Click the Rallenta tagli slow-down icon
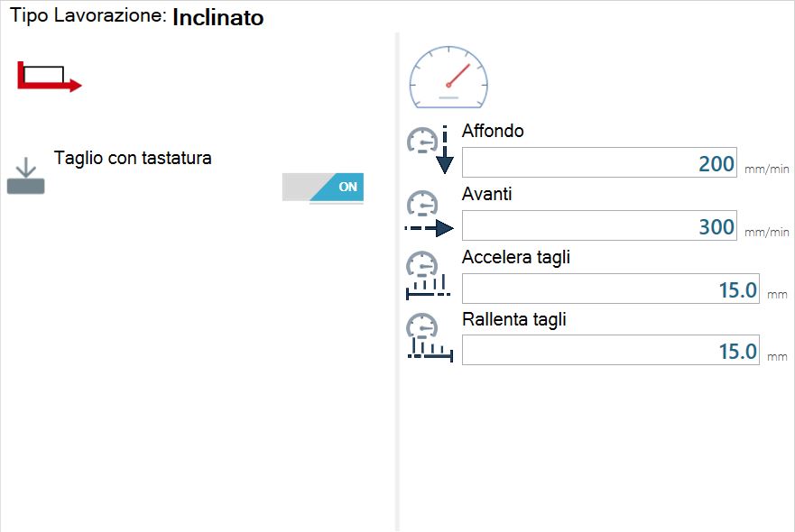This screenshot has width=795, height=532. point(430,337)
